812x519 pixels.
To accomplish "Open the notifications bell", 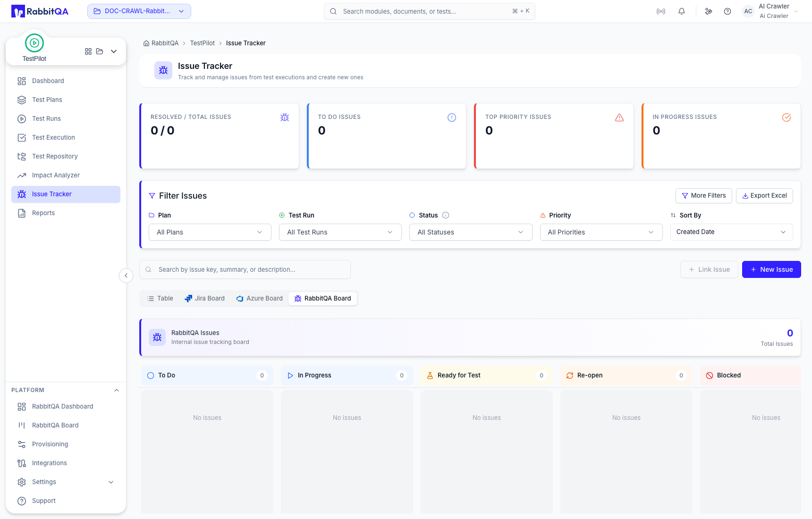I will pos(682,11).
